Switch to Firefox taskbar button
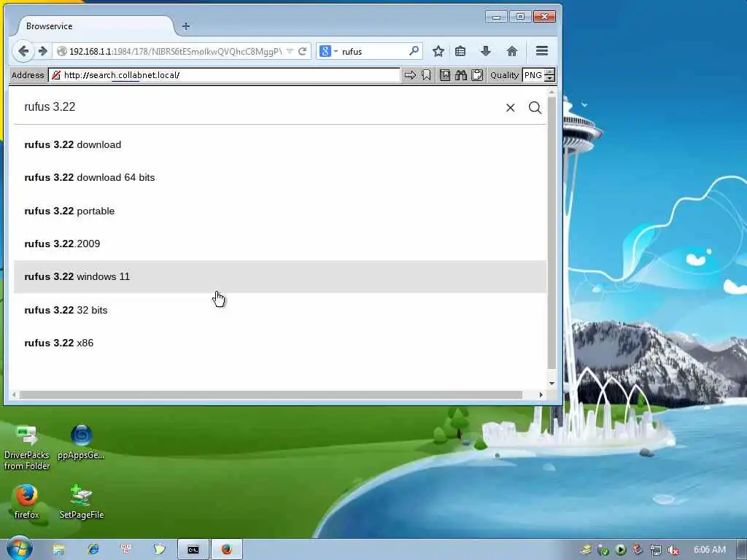This screenshot has width=747, height=560. (227, 550)
